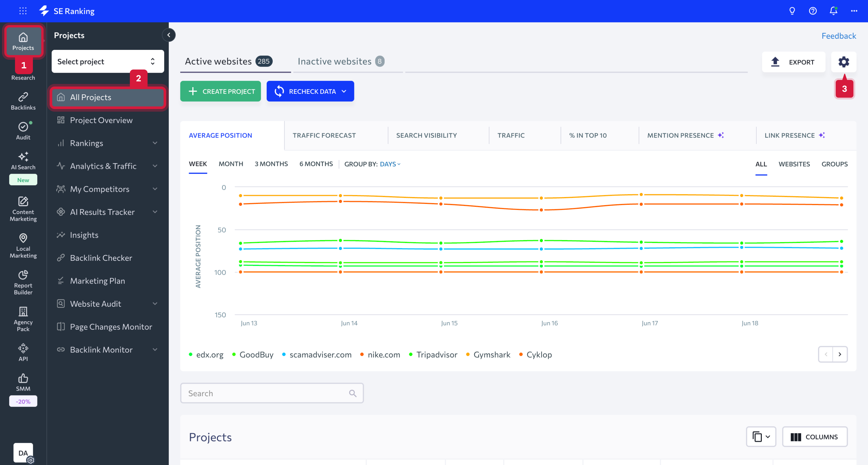868x465 pixels.
Task: Select the Traffic chart tab
Action: tap(511, 136)
